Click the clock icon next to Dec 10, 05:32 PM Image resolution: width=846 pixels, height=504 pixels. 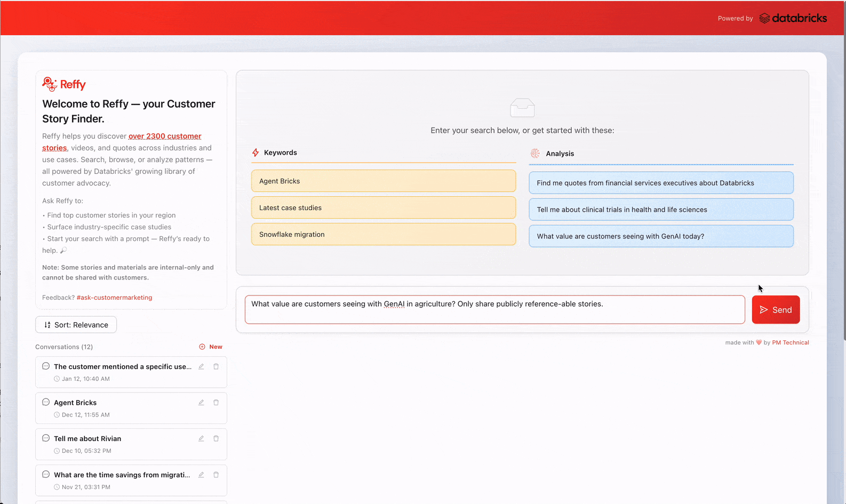(57, 451)
